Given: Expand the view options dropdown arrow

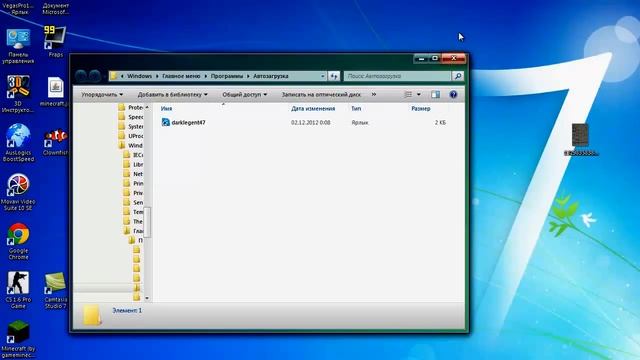Looking at the screenshot, I should click(x=418, y=94).
